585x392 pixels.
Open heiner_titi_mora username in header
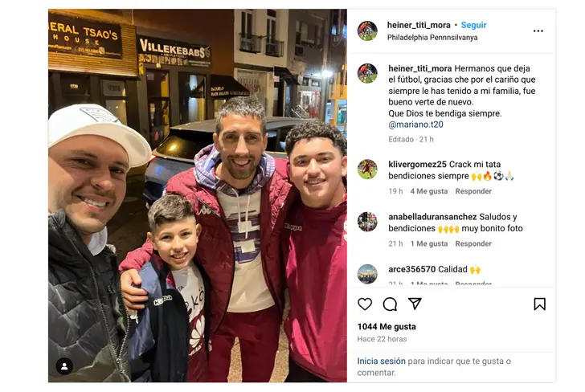[x=419, y=25]
